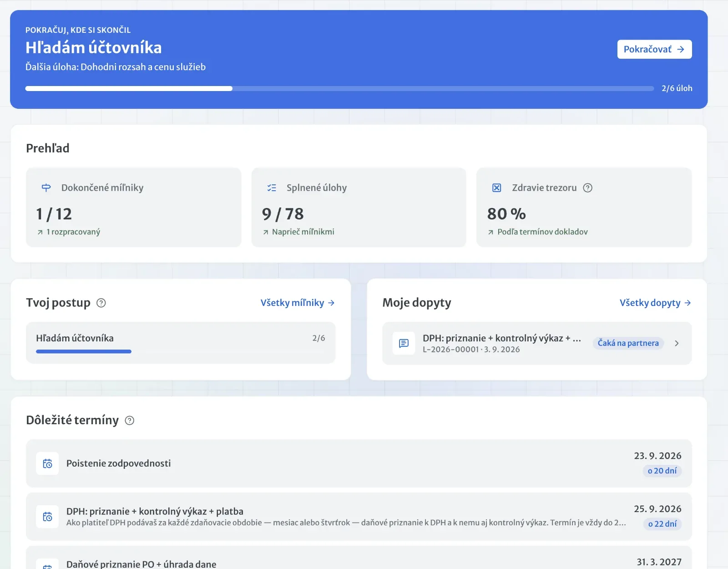
Task: Click calendar icon for DPH priznanie deadline
Action: [47, 517]
